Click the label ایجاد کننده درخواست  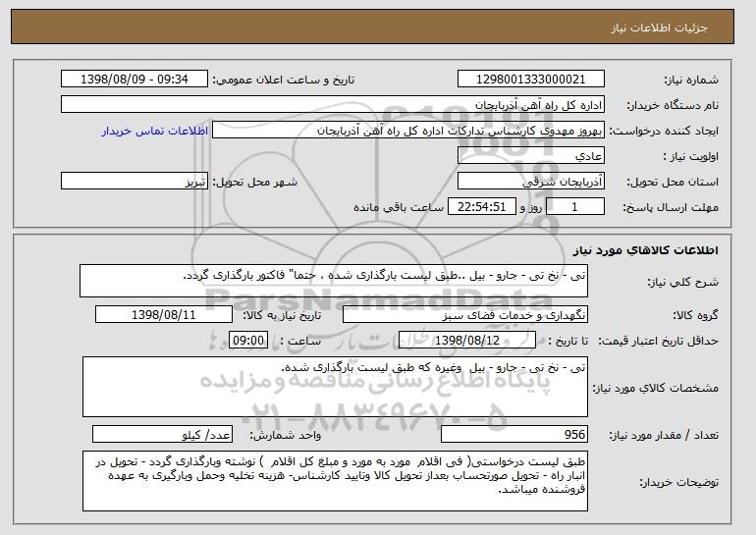pyautogui.click(x=664, y=131)
